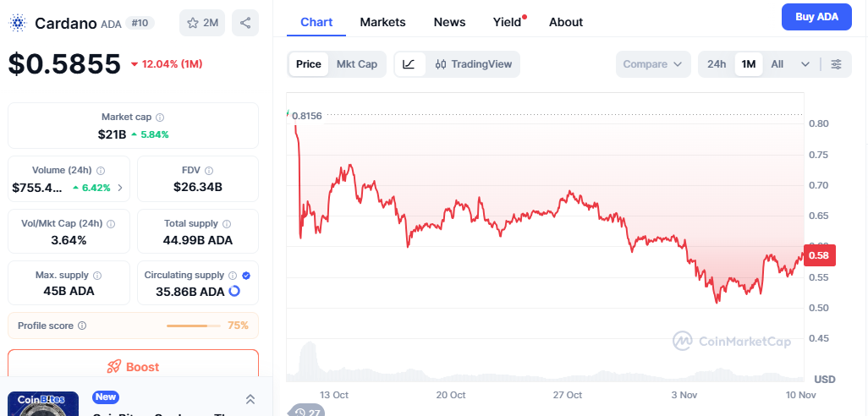Click the Market cap info icon
The height and width of the screenshot is (416, 868).
pyautogui.click(x=160, y=117)
